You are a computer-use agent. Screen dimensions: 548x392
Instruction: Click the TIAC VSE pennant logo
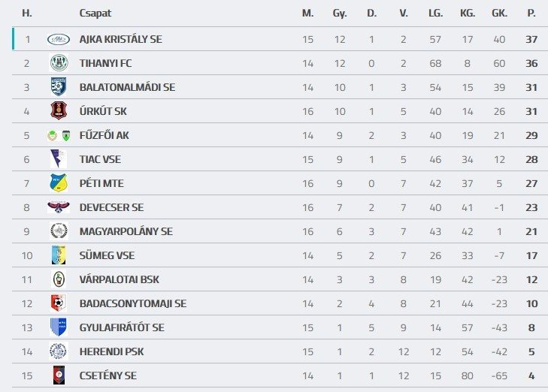click(x=59, y=159)
